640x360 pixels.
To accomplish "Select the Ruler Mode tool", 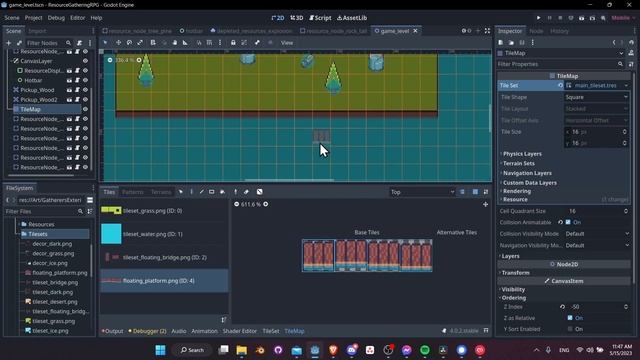I will [185, 42].
